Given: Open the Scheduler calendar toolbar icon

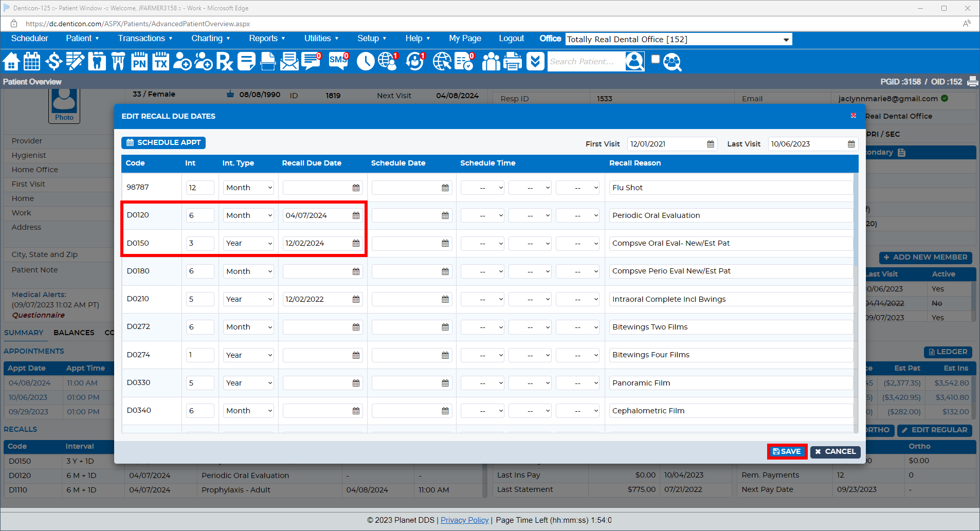Looking at the screenshot, I should (32, 62).
